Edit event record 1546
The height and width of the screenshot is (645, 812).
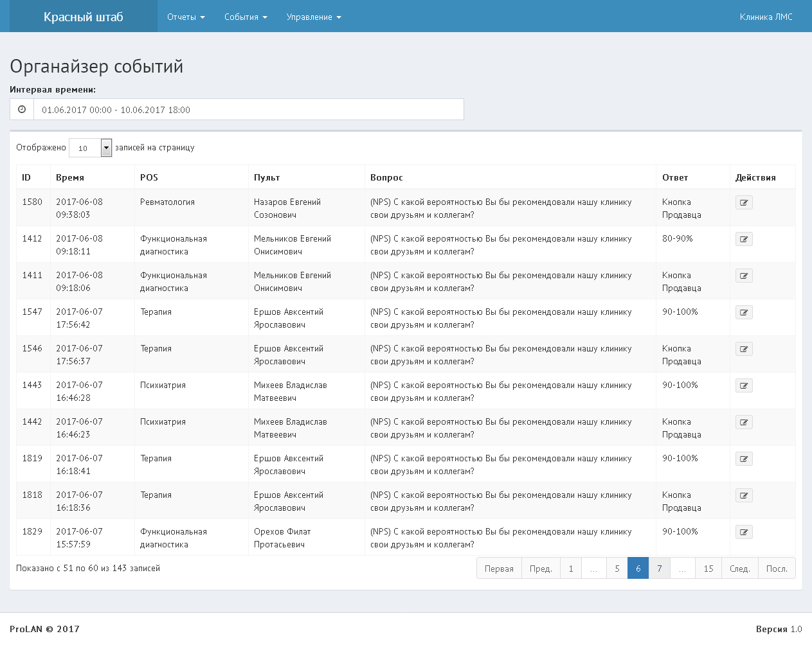pyautogui.click(x=744, y=349)
